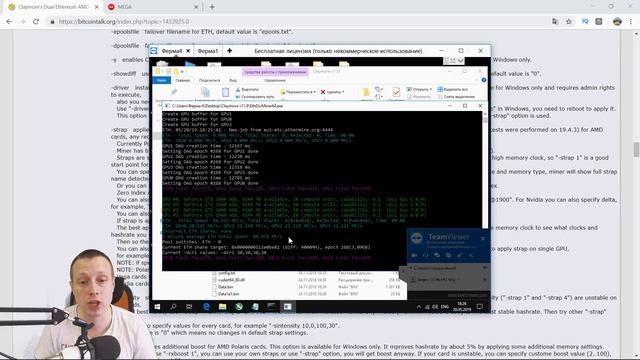
Task: Open the blue Файл tab in Explorer
Action: click(x=161, y=80)
